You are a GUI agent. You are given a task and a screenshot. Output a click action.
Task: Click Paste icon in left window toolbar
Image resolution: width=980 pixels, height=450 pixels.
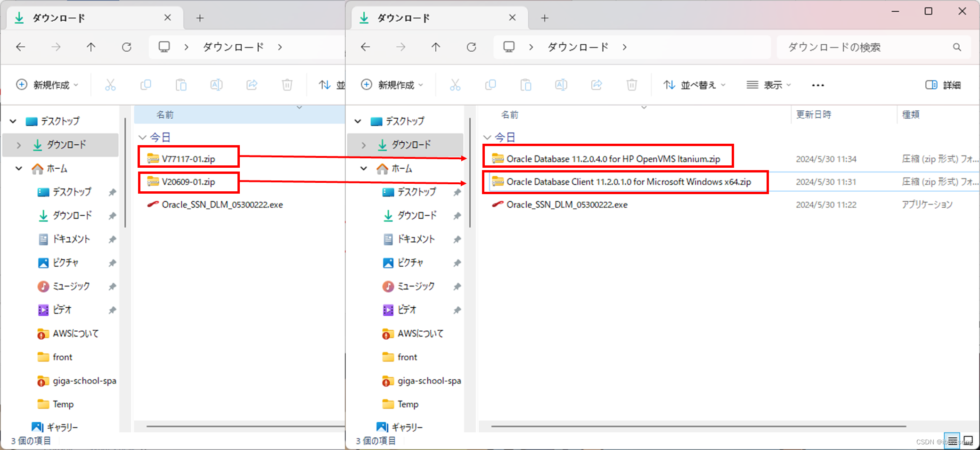(x=181, y=85)
